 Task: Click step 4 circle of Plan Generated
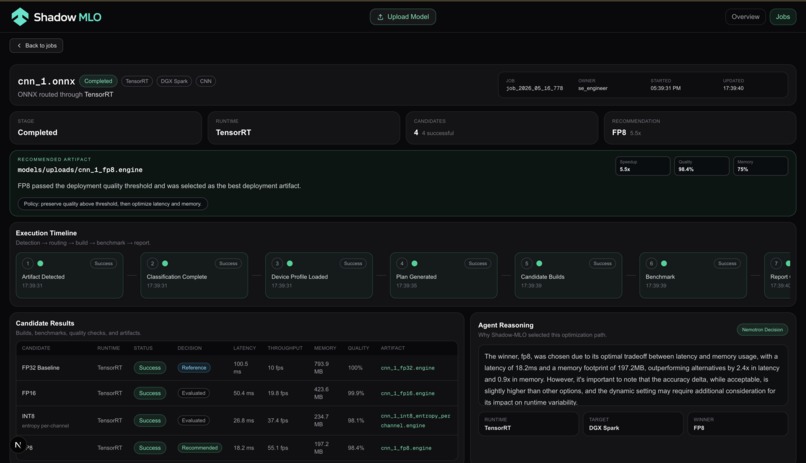click(x=402, y=264)
